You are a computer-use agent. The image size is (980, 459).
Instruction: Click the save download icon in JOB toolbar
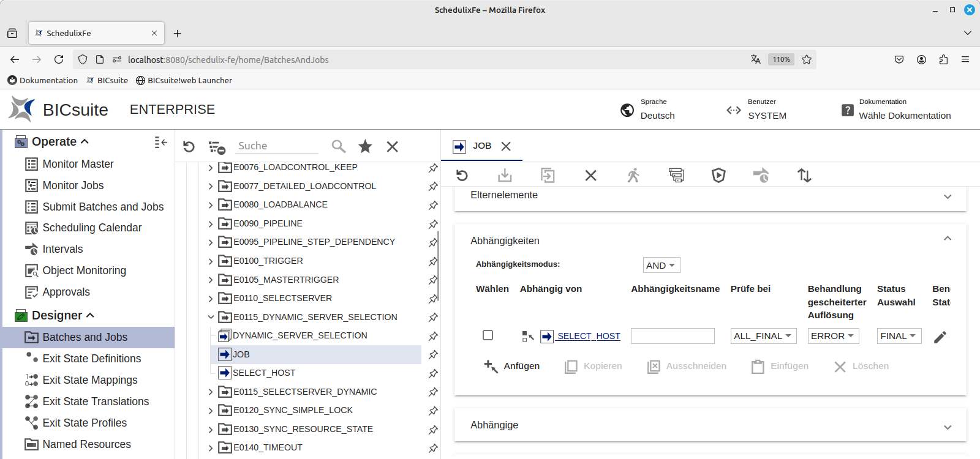click(505, 176)
